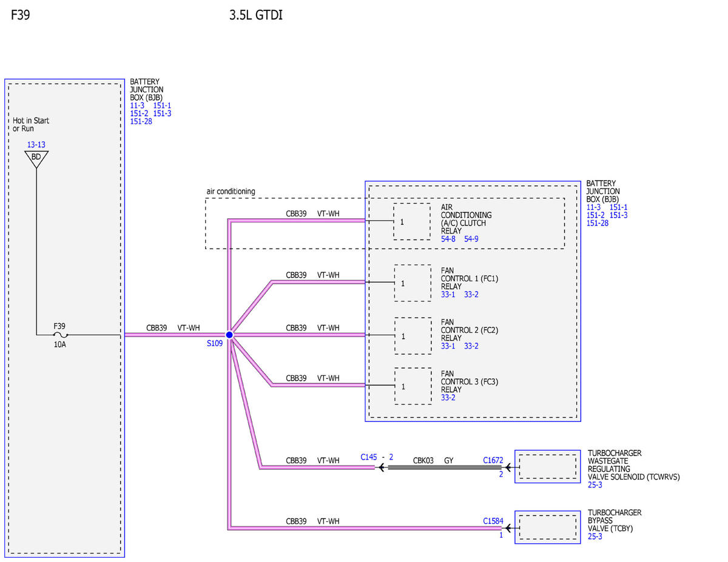The image size is (728, 562).
Task: Click the violet CBB39 wire leaving F39
Action: (x=175, y=335)
